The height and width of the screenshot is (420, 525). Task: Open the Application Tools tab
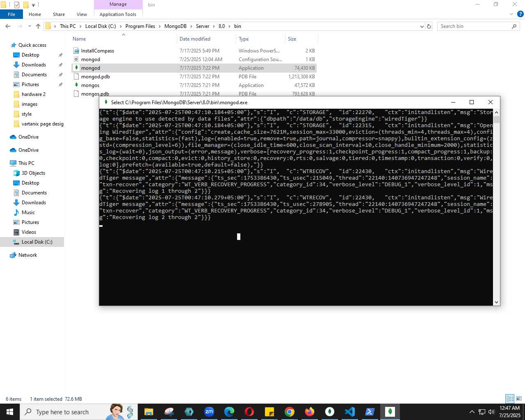pos(118,14)
